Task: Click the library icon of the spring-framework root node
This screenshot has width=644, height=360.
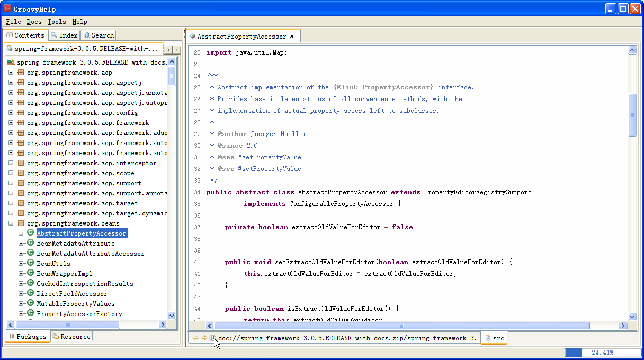Action: pos(11,62)
